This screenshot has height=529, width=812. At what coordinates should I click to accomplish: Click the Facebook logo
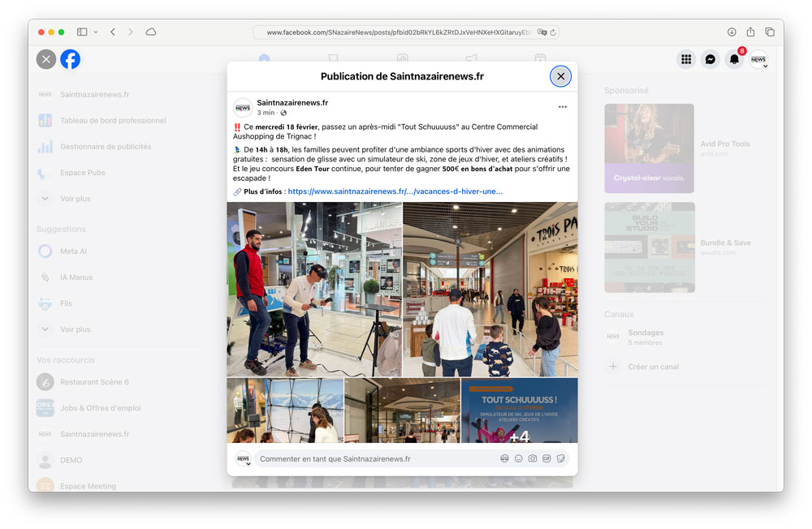(71, 59)
